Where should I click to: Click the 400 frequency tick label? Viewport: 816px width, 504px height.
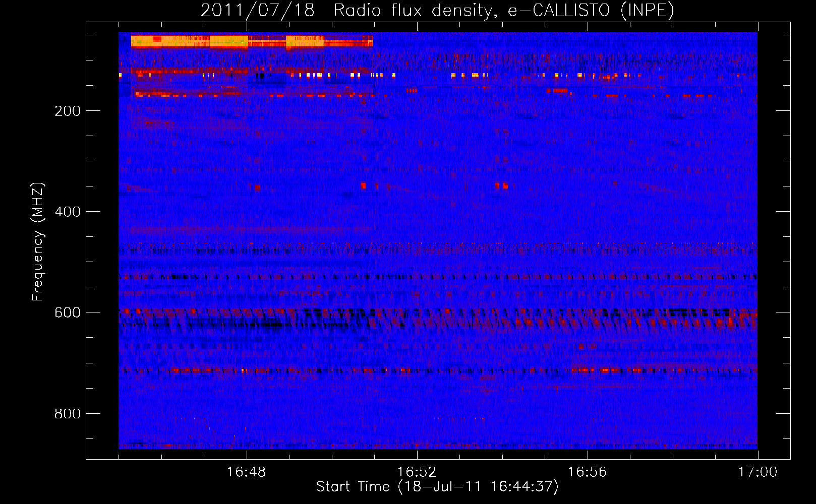(x=68, y=212)
